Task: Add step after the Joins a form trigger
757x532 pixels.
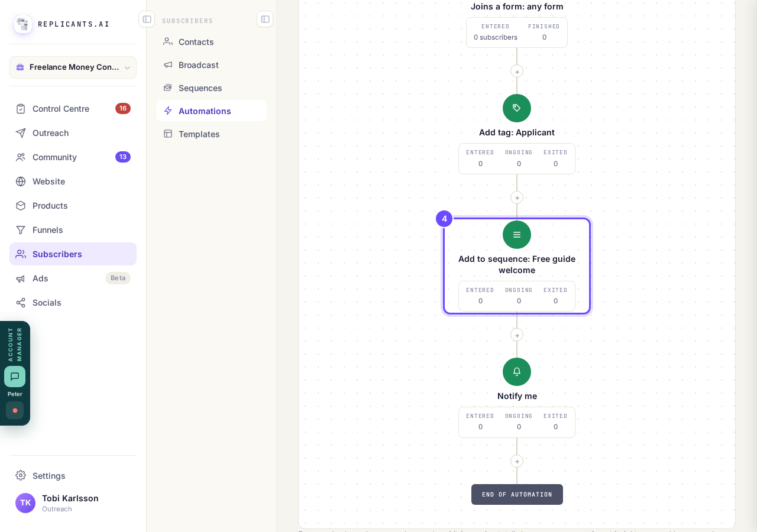Action: [x=517, y=72]
